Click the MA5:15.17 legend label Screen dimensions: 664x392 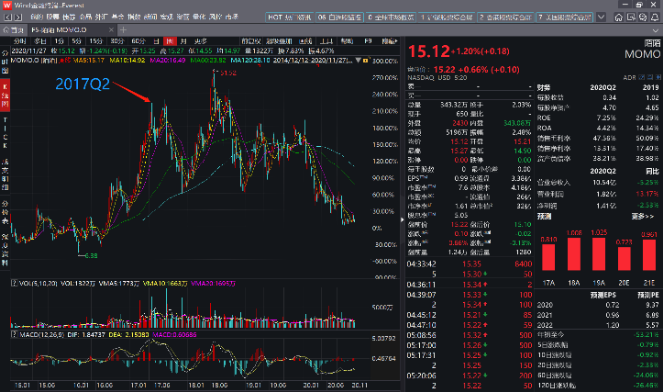[89, 61]
